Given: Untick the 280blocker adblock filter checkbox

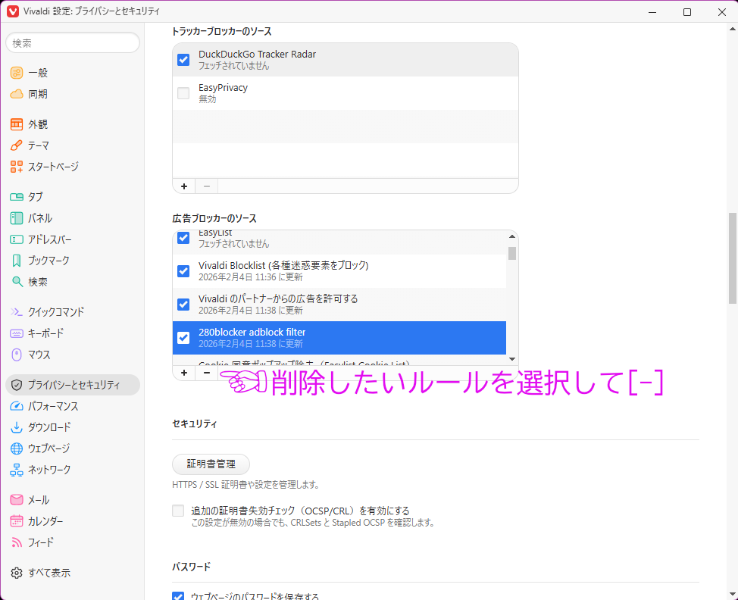Looking at the screenshot, I should (x=183, y=337).
